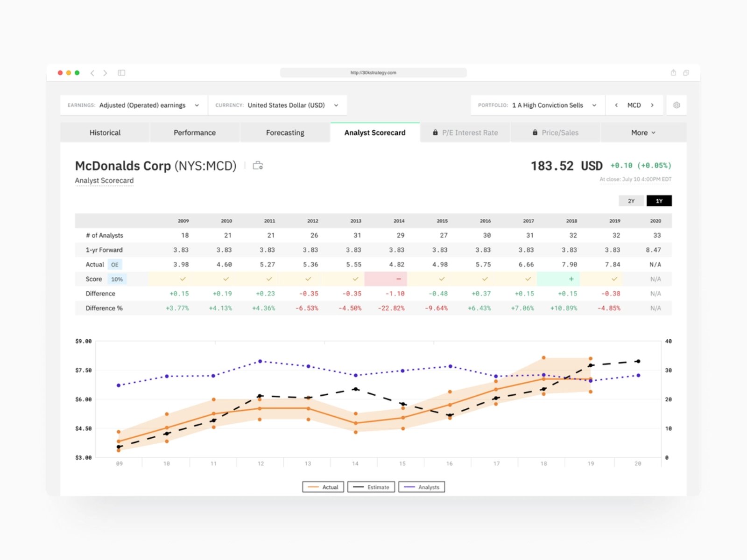Click the browser back arrow
The image size is (747, 560).
[x=92, y=73]
